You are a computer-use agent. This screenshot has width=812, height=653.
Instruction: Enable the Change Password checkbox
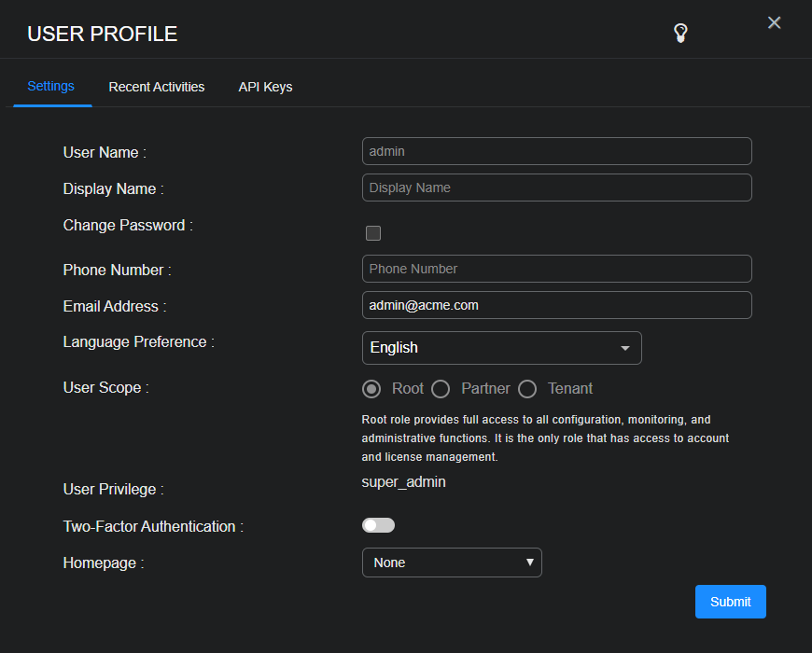click(373, 233)
